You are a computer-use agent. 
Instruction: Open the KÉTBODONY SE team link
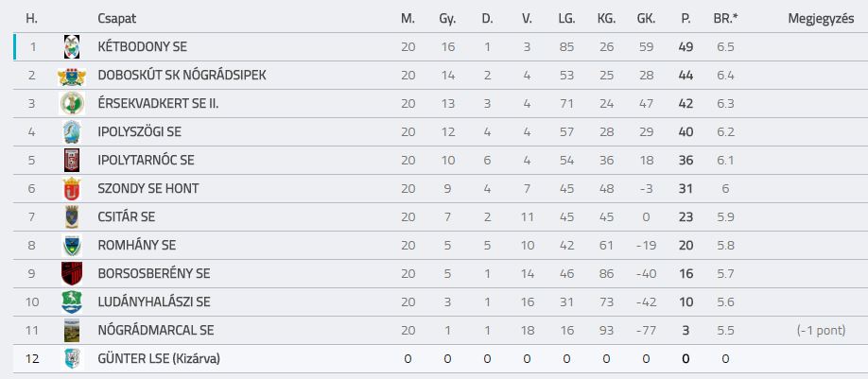142,46
